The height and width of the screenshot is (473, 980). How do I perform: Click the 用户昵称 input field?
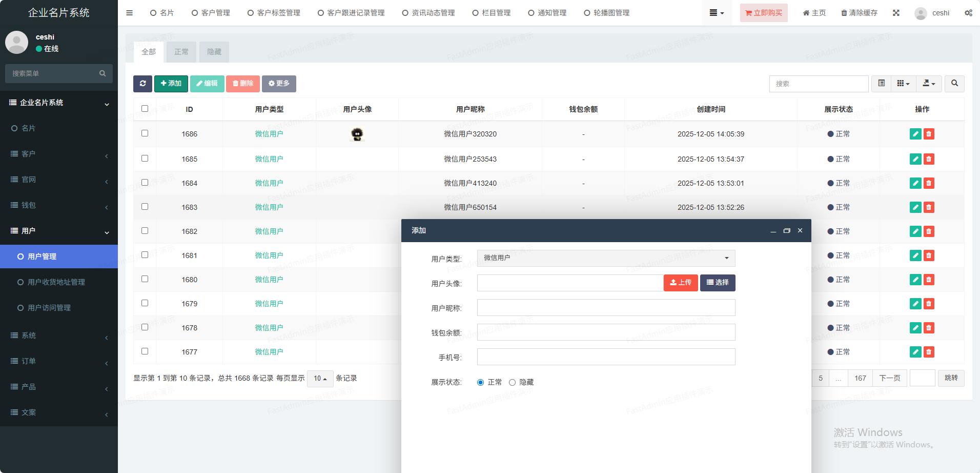606,308
